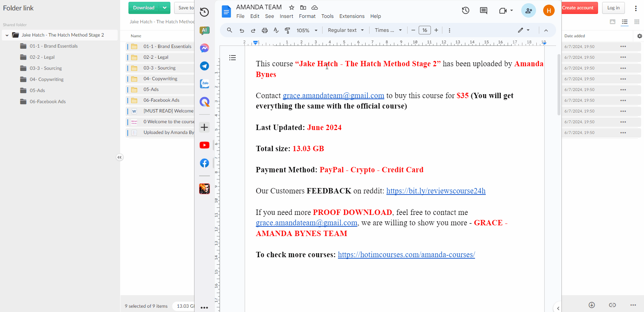
Task: Open the Format menu
Action: point(307,16)
